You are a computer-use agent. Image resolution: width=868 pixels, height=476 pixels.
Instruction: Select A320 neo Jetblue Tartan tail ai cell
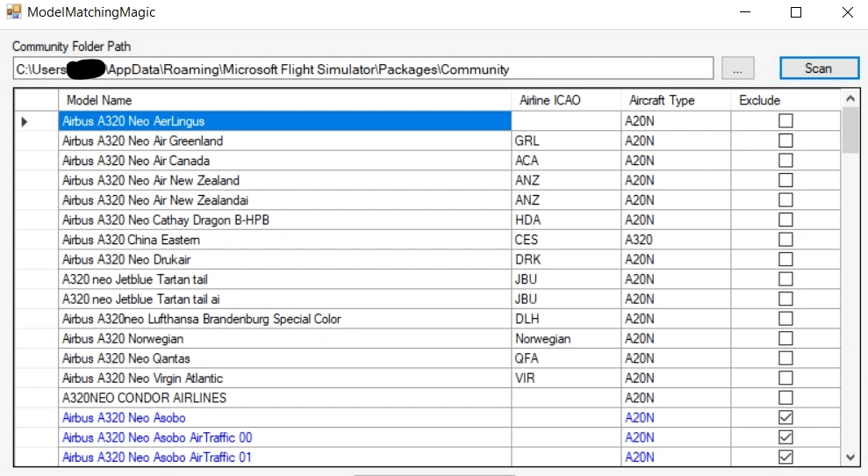pos(284,299)
